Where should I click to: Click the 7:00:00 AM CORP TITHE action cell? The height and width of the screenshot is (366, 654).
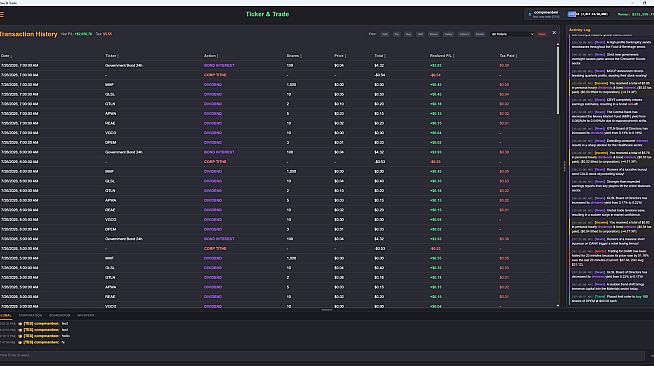215,75
